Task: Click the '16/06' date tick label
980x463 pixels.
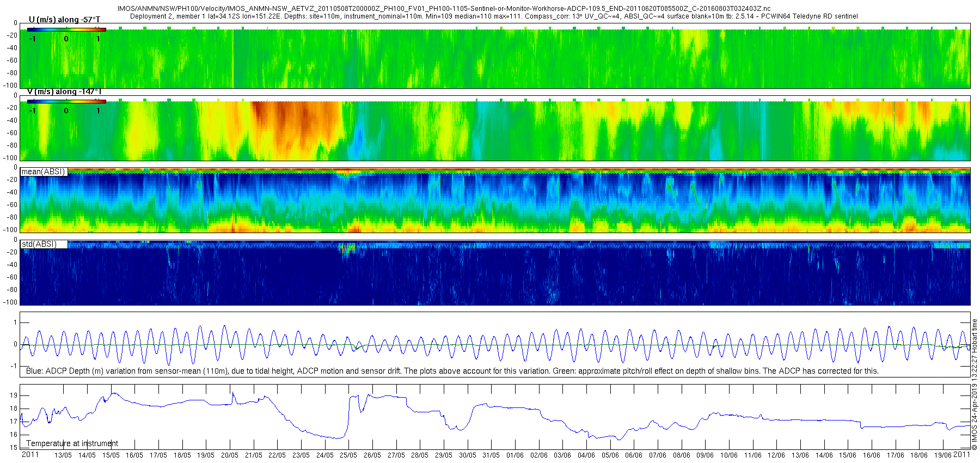Action: tap(872, 455)
